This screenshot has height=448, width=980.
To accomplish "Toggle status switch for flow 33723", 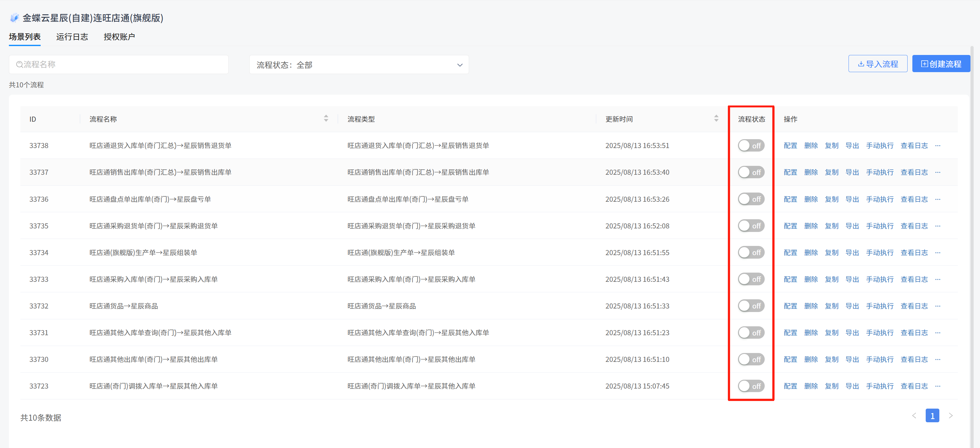I will [x=751, y=386].
